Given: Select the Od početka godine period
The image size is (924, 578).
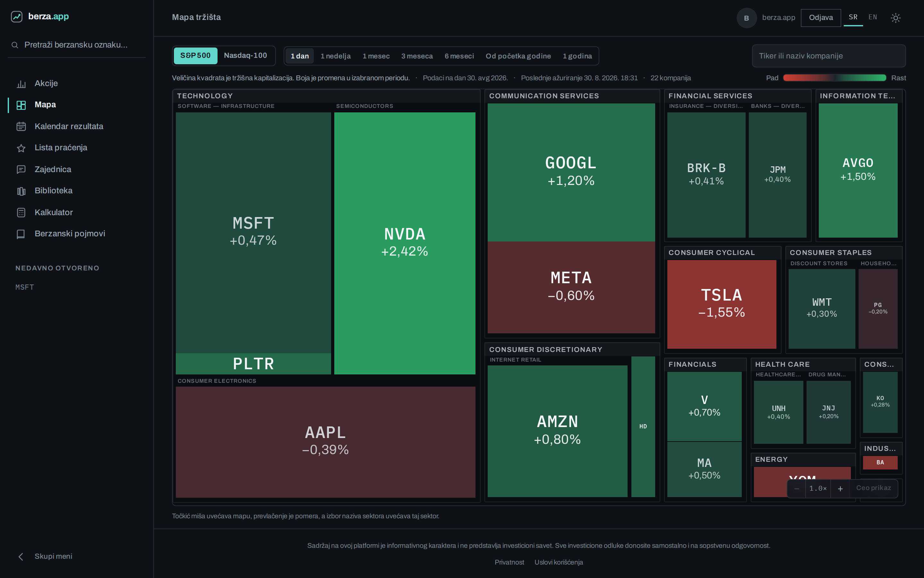Looking at the screenshot, I should [518, 56].
